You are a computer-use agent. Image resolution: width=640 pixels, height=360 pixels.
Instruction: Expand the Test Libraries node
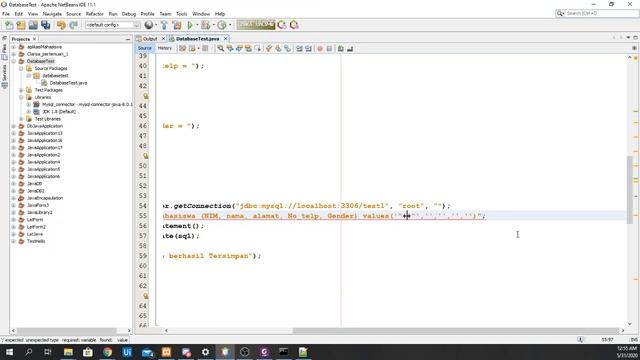tap(21, 119)
